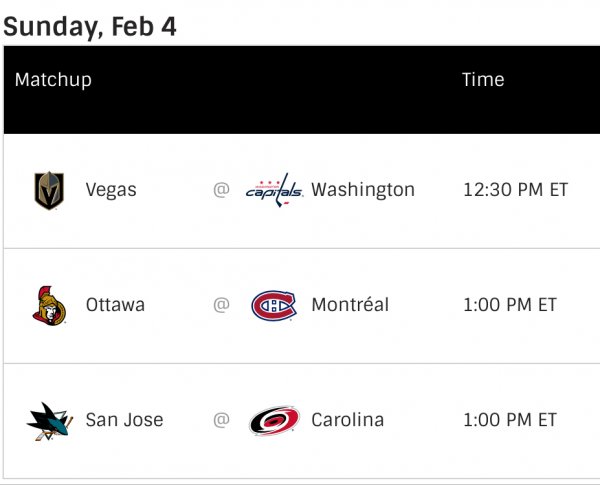
Task: Go to the Carolina team page
Action: pyautogui.click(x=347, y=420)
